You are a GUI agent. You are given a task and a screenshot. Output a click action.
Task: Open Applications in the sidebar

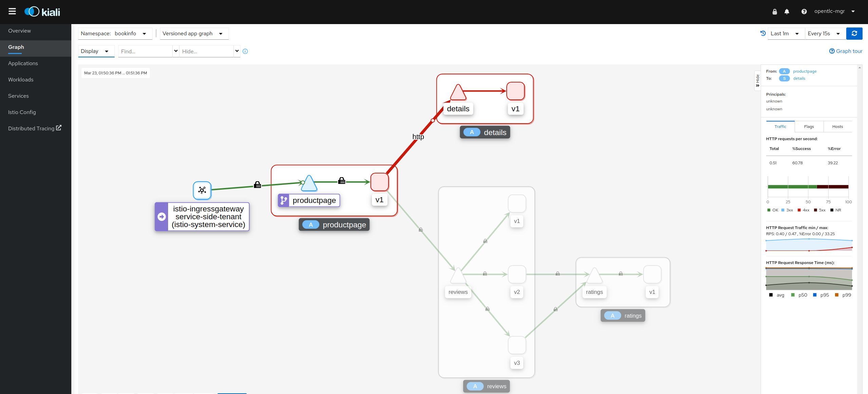(x=36, y=63)
